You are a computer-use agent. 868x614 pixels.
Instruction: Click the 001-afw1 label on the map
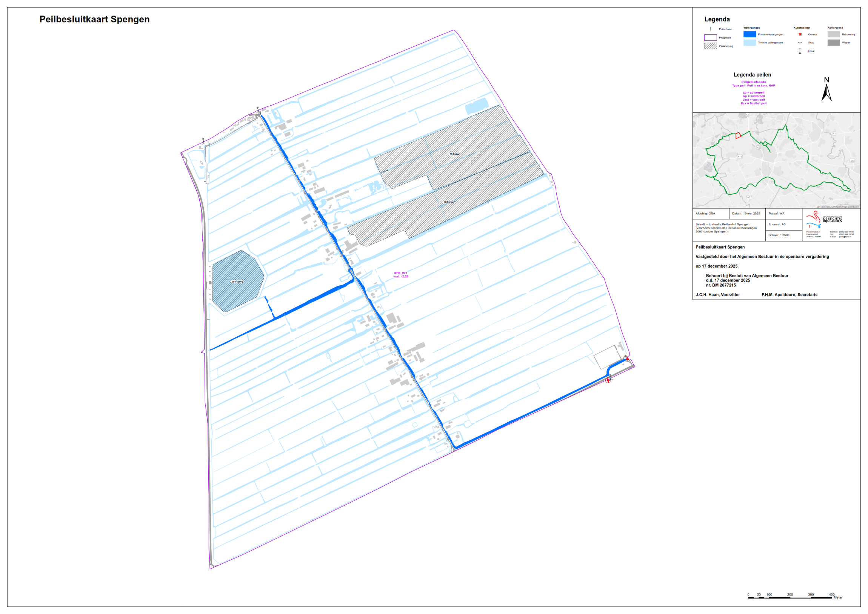coord(455,154)
